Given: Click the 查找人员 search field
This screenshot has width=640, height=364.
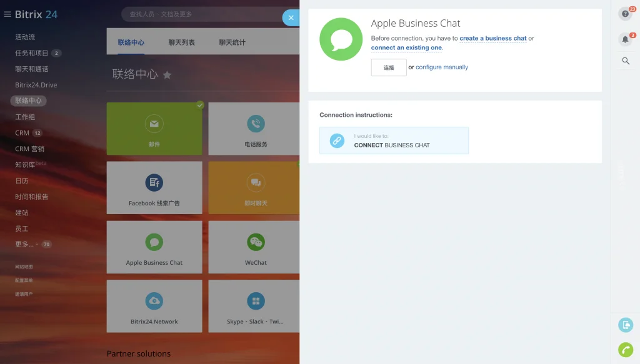Looking at the screenshot, I should pyautogui.click(x=204, y=14).
